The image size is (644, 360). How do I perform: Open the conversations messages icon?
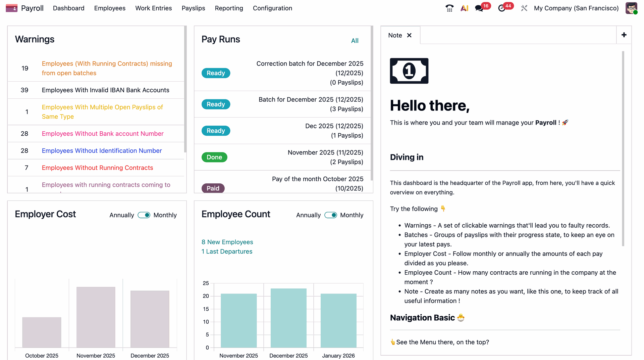click(480, 8)
